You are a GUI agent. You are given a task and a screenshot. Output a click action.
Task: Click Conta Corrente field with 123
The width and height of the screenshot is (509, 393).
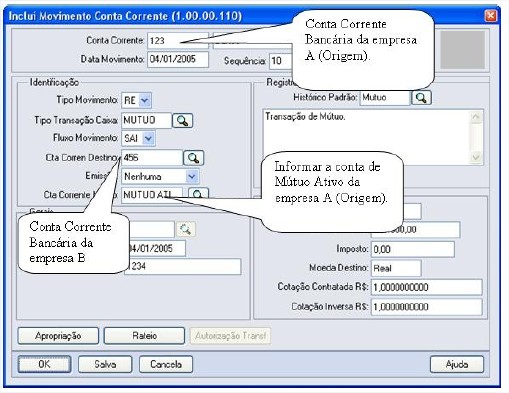coord(178,41)
